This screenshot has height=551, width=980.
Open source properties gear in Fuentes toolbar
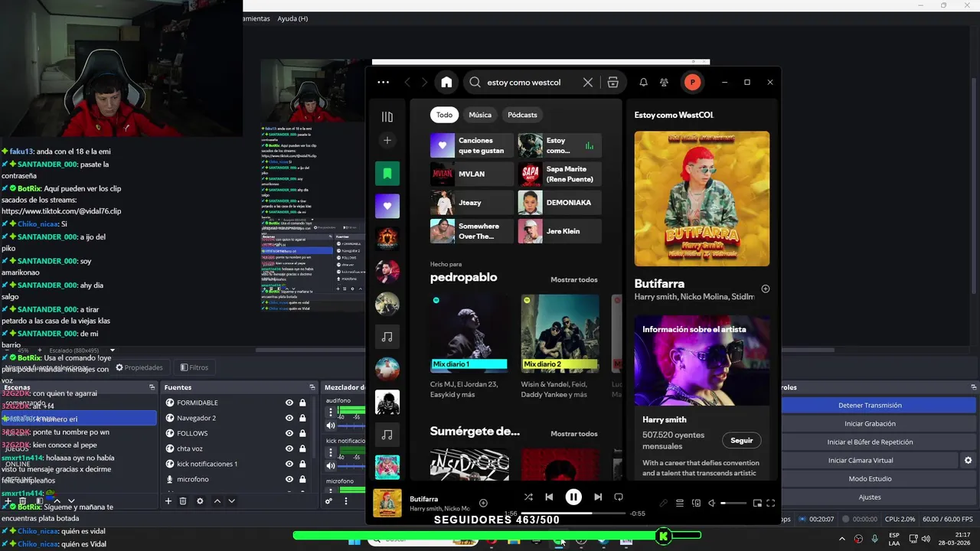[x=200, y=501]
